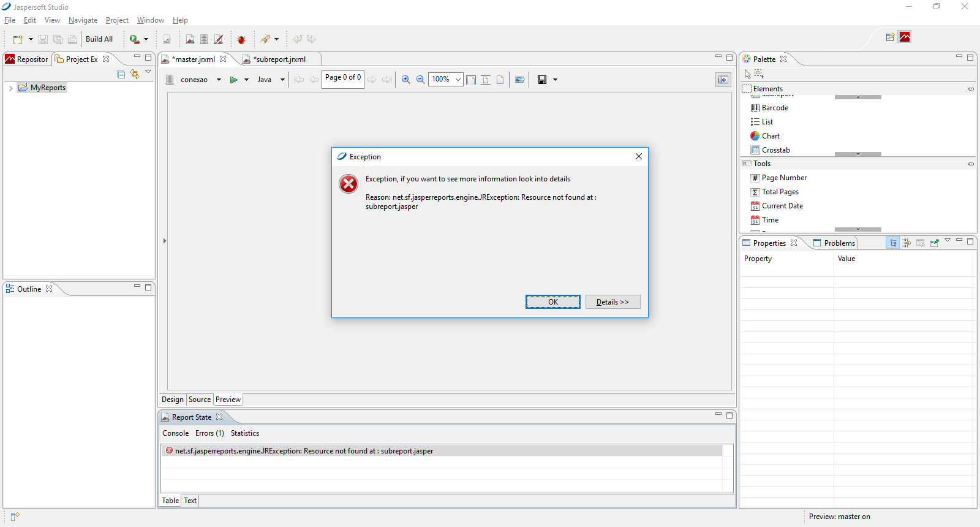Screen dimensions: 980x527
Task: Toggle pin to selection in Properties view
Action: tap(934, 243)
